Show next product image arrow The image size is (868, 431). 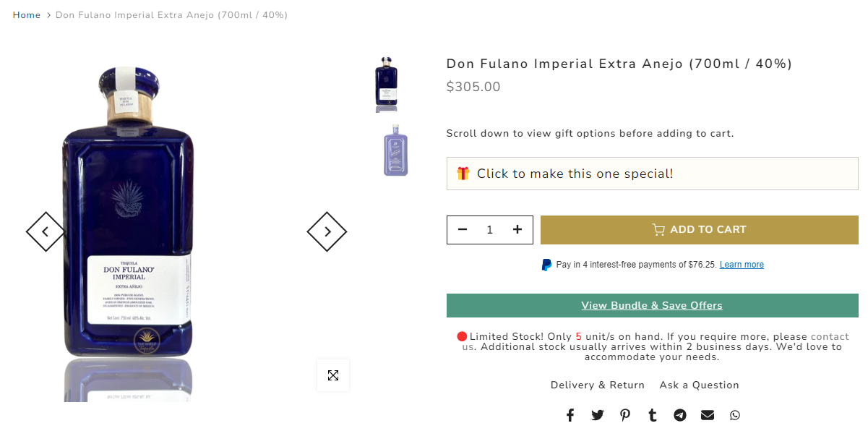click(x=327, y=231)
